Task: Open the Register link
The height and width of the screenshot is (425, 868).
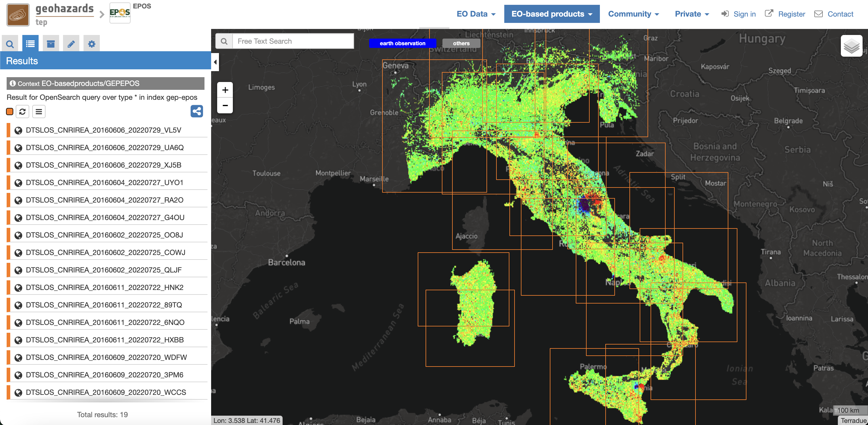Action: pyautogui.click(x=785, y=14)
